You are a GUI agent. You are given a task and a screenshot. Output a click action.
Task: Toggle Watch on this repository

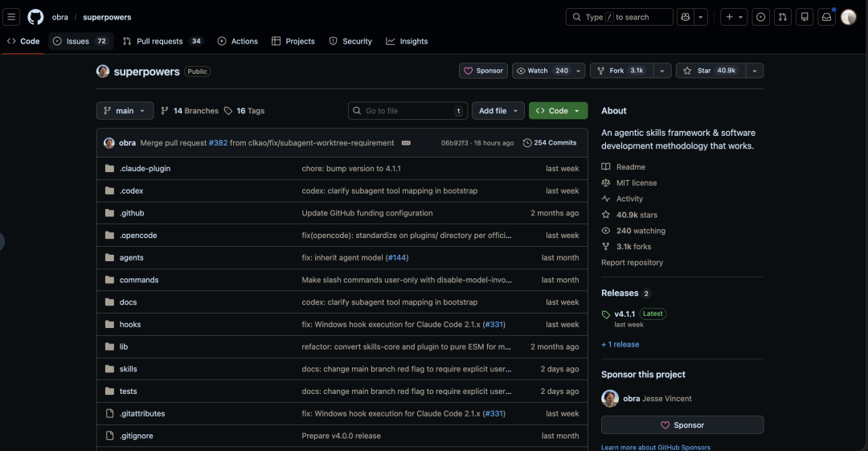click(542, 71)
